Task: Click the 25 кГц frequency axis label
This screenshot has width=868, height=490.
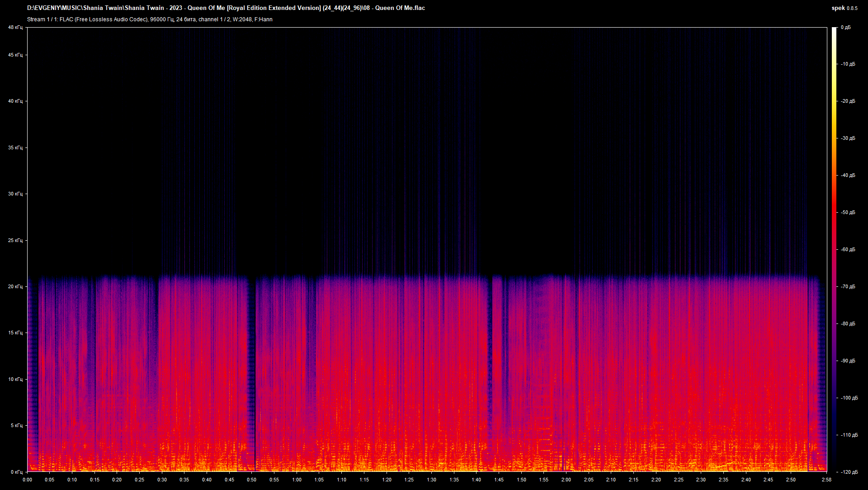Action: coord(15,240)
